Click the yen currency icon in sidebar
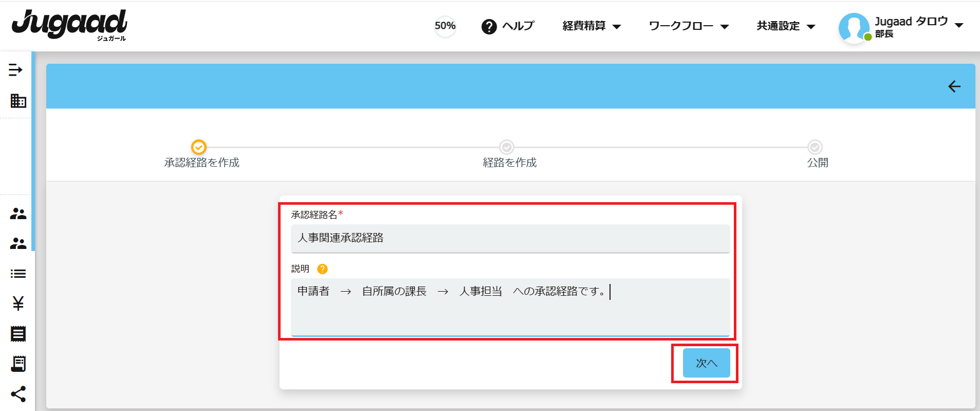Image resolution: width=980 pixels, height=411 pixels. pyautogui.click(x=18, y=303)
